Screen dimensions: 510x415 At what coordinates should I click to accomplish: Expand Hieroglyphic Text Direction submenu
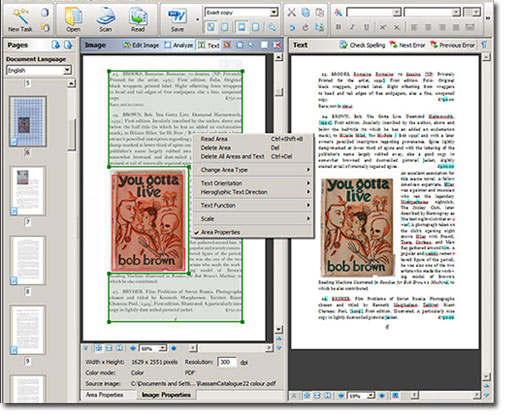[253, 192]
